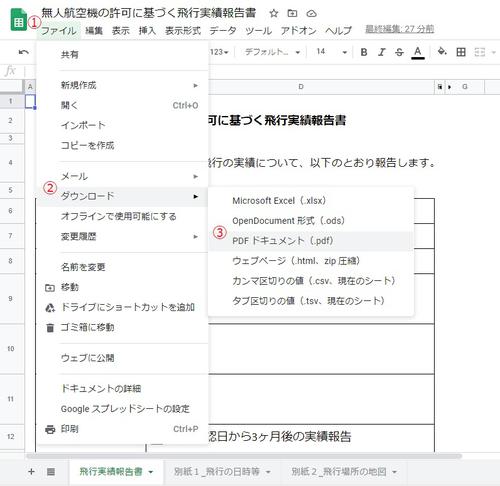Open the アドオン menu
The width and height of the screenshot is (500, 486).
[298, 31]
